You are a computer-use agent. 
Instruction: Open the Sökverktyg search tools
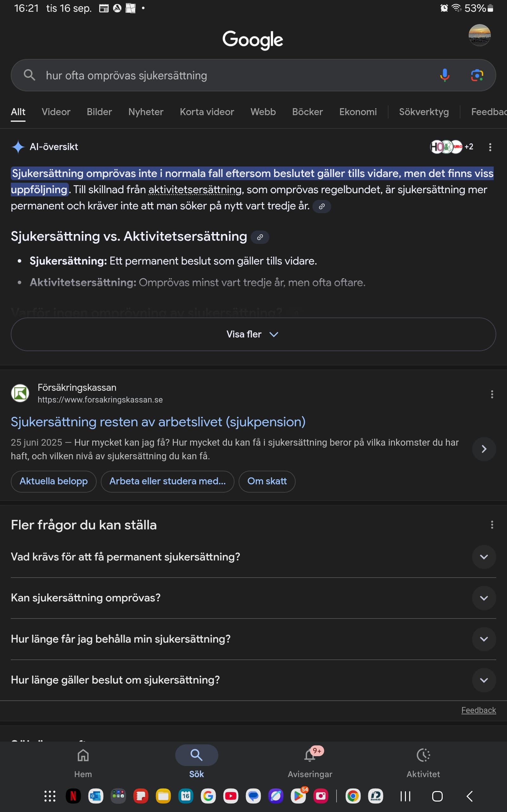click(x=424, y=112)
